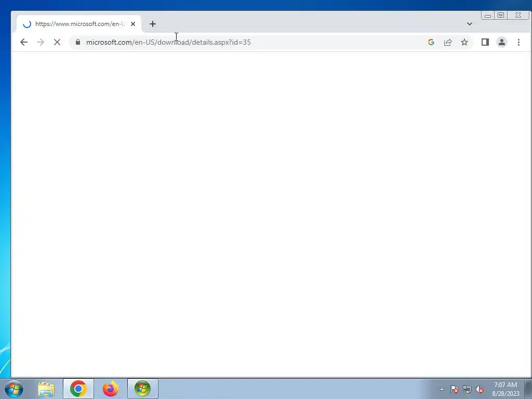This screenshot has height=399, width=532.
Task: Open the Chrome side panel
Action: (485, 42)
